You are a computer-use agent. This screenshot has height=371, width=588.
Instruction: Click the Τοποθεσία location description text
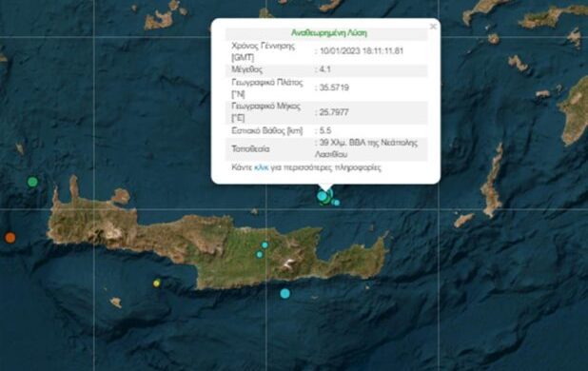coord(366,148)
